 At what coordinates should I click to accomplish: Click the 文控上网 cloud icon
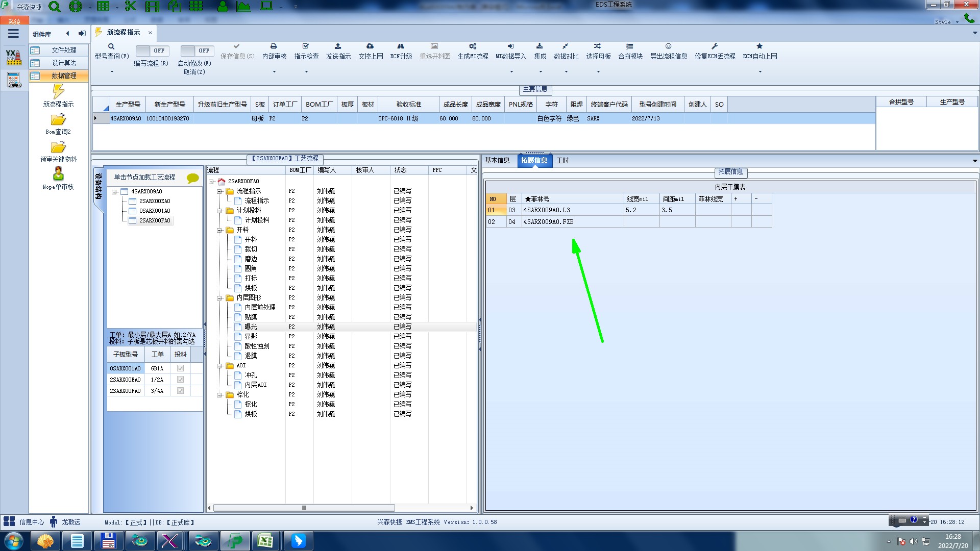pos(370,46)
